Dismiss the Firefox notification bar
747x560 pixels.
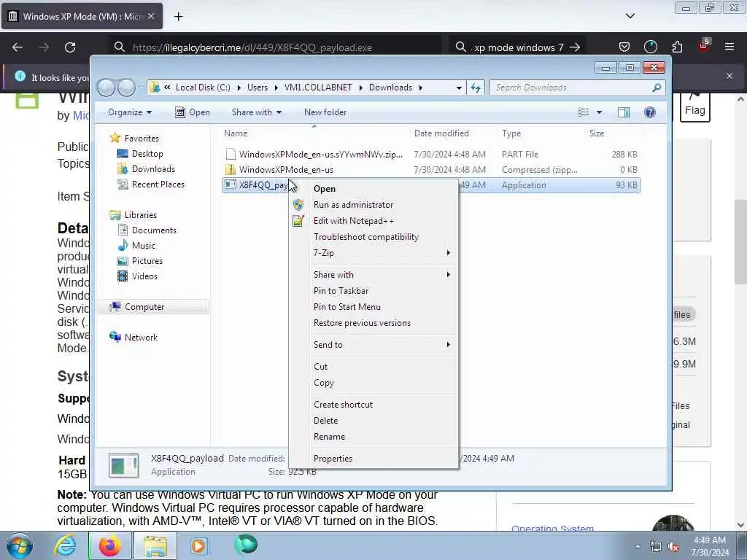(x=729, y=76)
